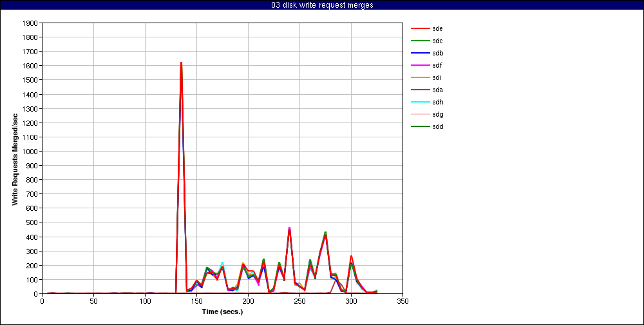Click the magenta sdf legend color line
The height and width of the screenshot is (325, 644).
tap(419, 65)
